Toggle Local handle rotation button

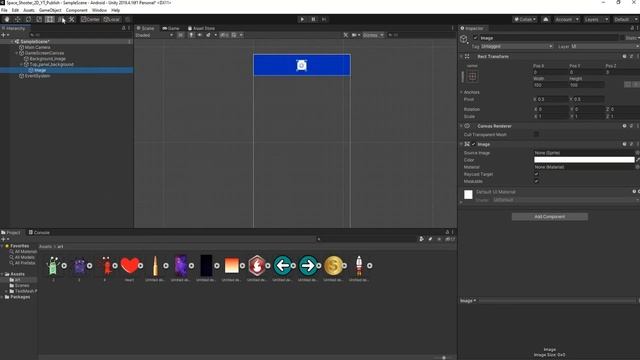point(111,19)
